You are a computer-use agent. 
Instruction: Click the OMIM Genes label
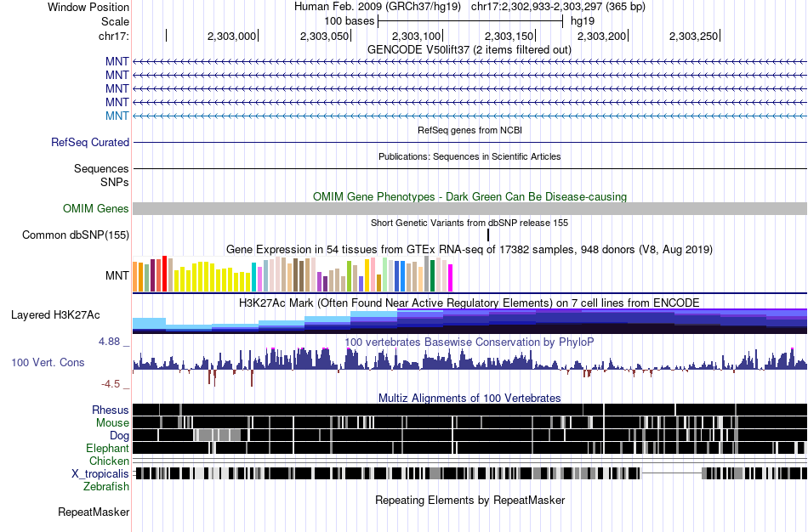(96, 208)
